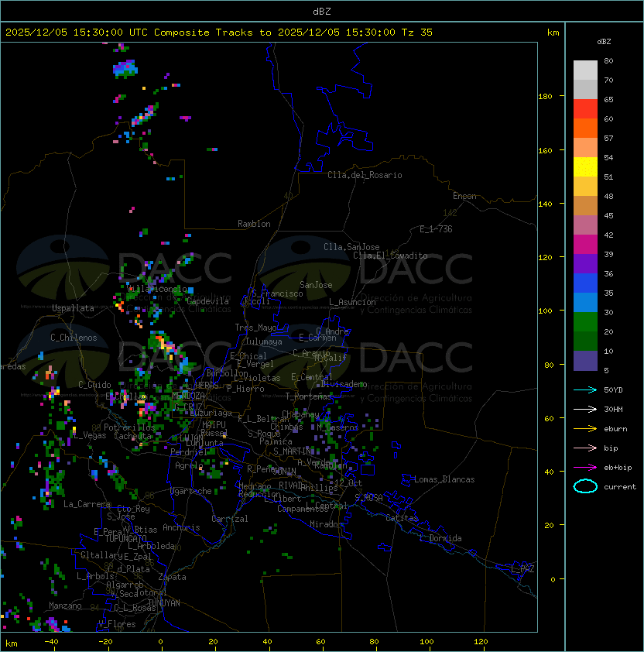Pick the red 65 dBZ legend swatch
The image size is (644, 652).
coord(585,109)
